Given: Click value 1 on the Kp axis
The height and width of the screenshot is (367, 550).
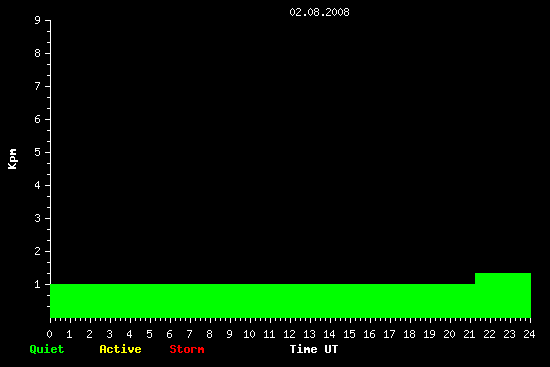Looking at the screenshot, I should (x=38, y=284).
